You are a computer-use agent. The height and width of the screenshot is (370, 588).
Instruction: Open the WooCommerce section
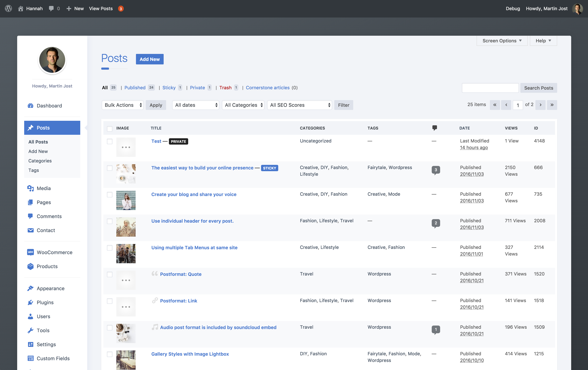click(54, 252)
